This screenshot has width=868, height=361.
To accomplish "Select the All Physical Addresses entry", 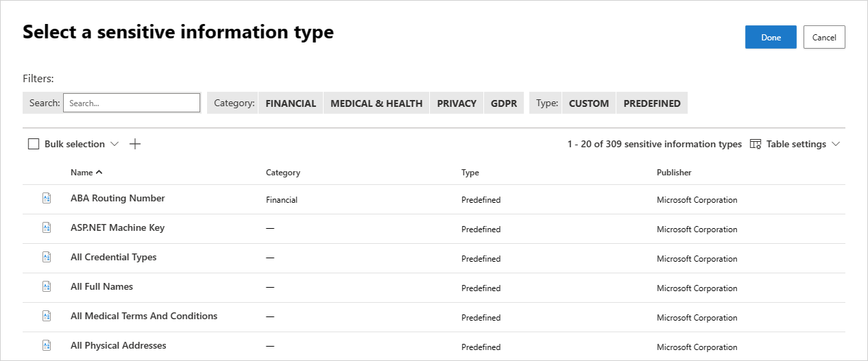I will click(119, 345).
